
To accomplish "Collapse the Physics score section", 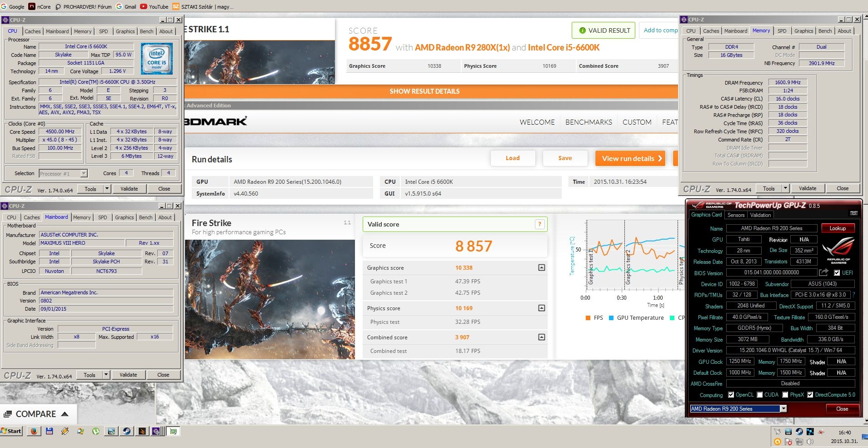I will (x=541, y=308).
